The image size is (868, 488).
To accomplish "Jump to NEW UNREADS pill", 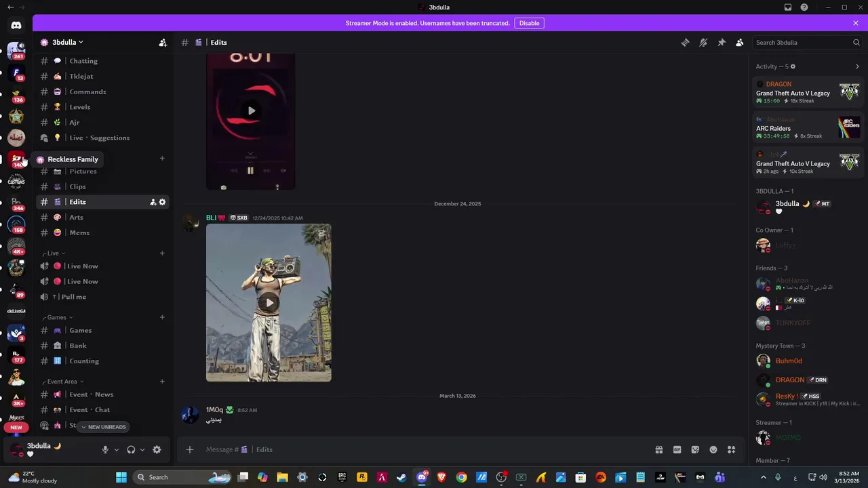I will [x=103, y=427].
